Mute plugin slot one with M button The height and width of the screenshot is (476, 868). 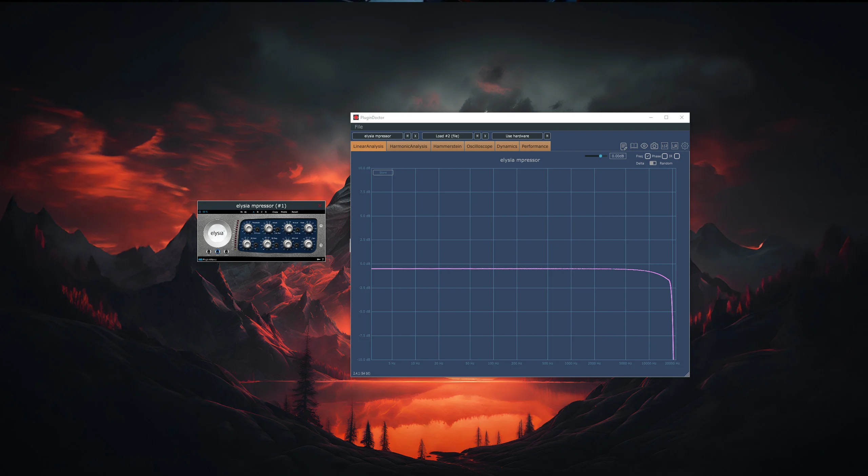[407, 136]
